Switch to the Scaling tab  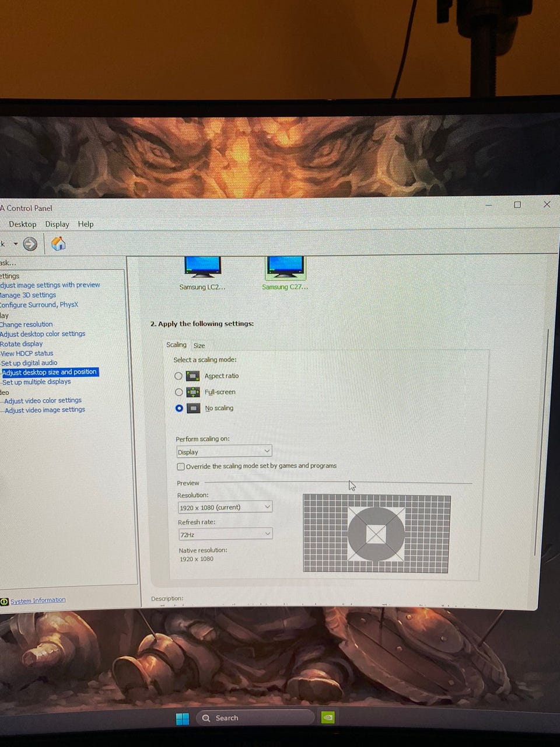[176, 345]
